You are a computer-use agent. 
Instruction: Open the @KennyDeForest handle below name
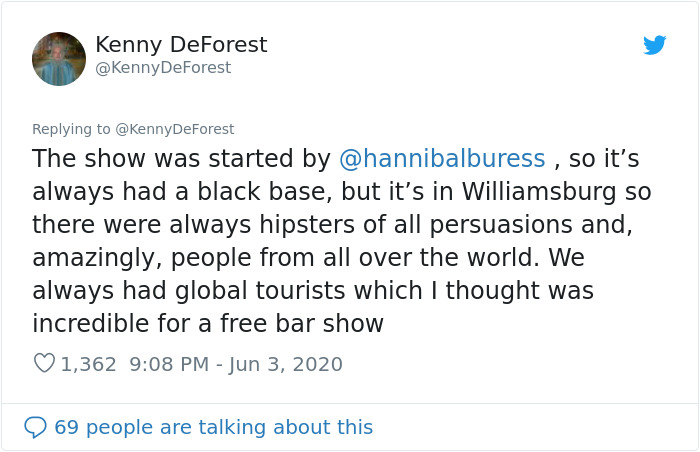pos(162,68)
